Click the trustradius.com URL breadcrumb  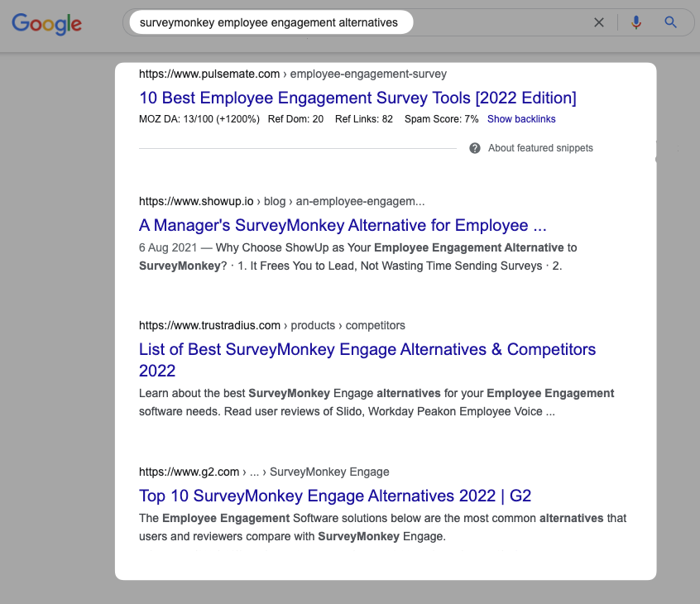point(272,325)
